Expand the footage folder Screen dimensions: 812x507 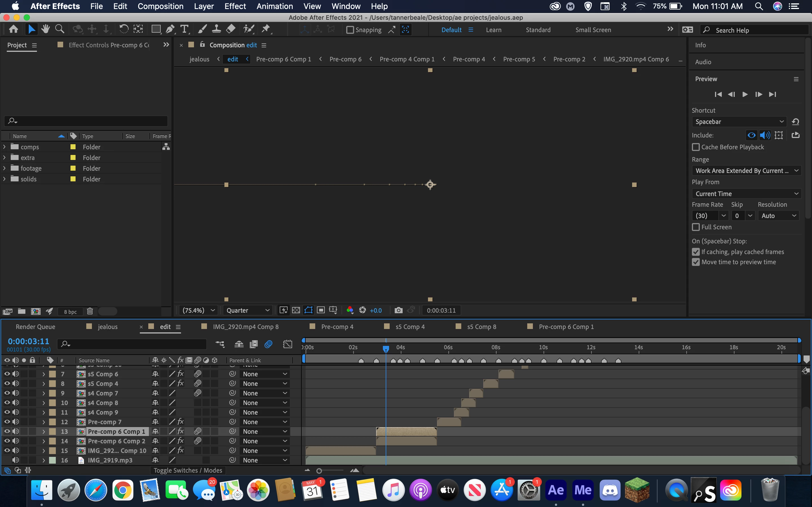click(4, 168)
